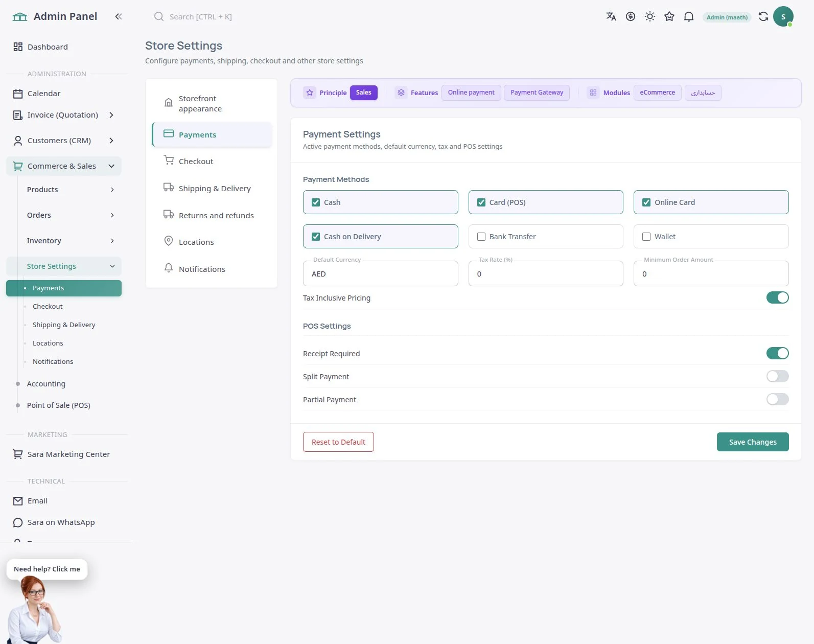Click Save Changes button

(x=753, y=442)
